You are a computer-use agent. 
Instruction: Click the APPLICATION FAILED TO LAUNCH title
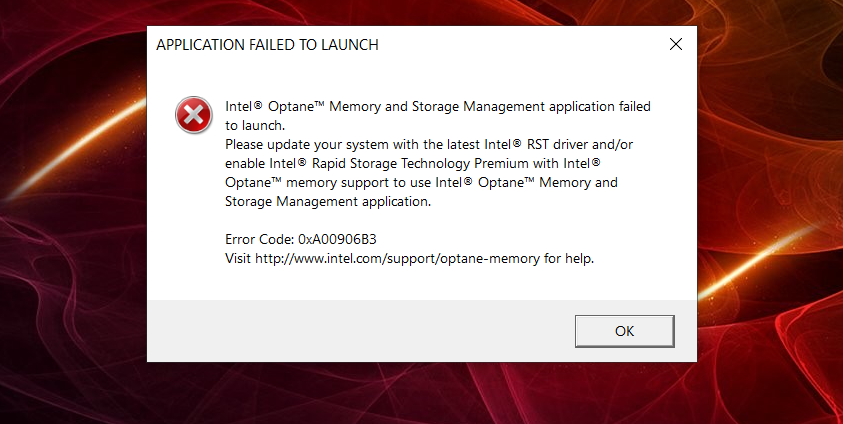[267, 45]
